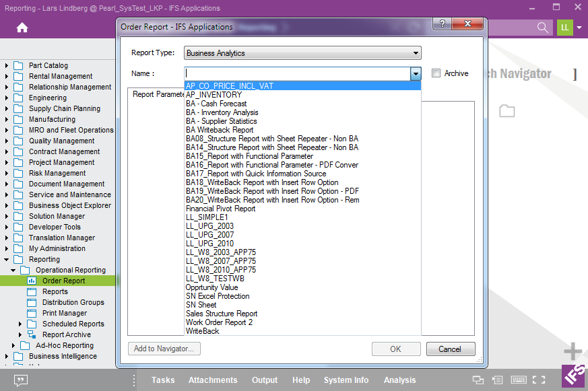Screen dimensions: 588x391
Task: Expand the Part Catalog tree node
Action: tap(6, 65)
